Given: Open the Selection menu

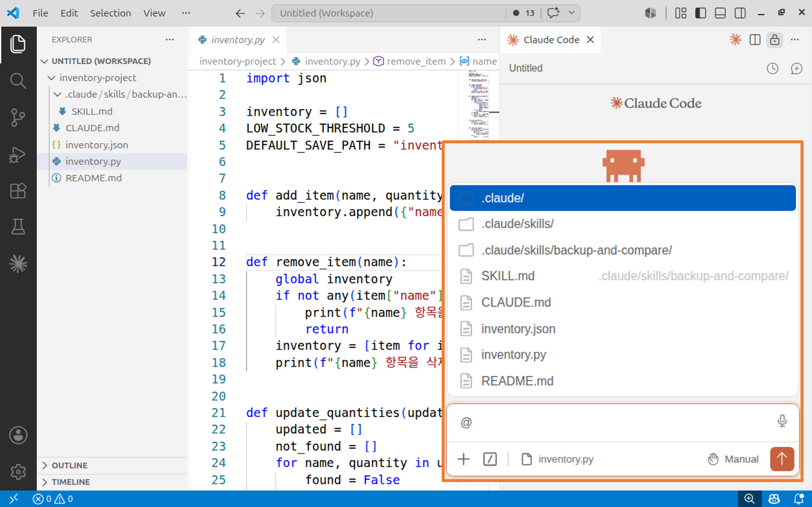Looking at the screenshot, I should (x=110, y=13).
